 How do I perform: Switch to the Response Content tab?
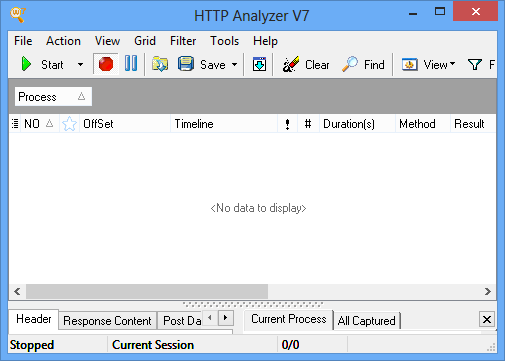107,321
